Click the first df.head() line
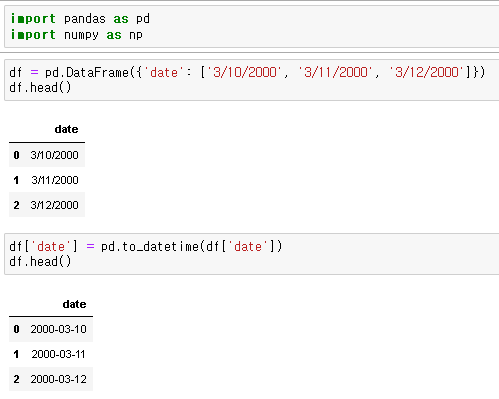Image resolution: width=499 pixels, height=399 pixels. pos(40,88)
